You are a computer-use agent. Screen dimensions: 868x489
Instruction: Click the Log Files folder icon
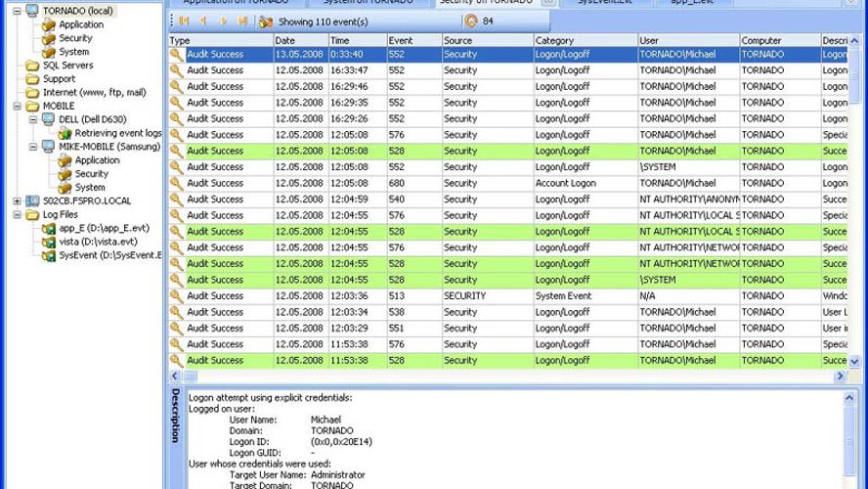click(x=32, y=214)
